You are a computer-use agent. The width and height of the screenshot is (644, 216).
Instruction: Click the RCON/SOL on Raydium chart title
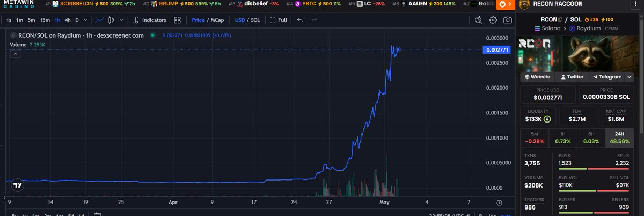80,35
